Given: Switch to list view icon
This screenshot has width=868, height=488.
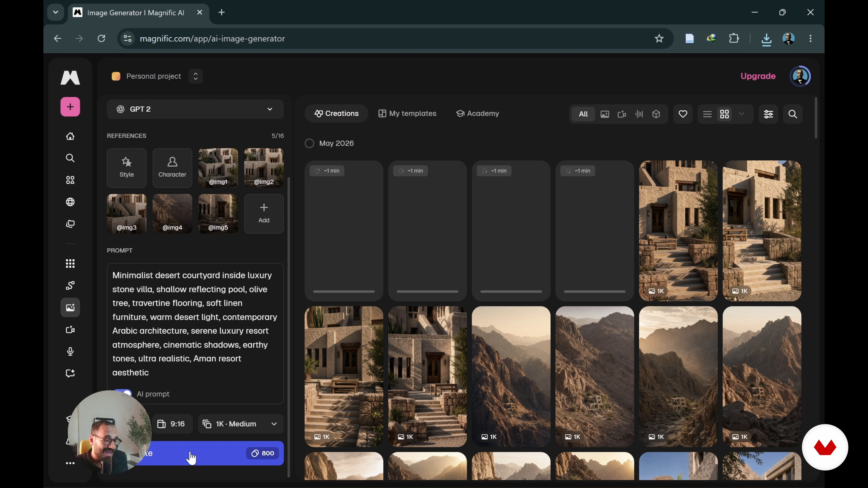Looking at the screenshot, I should click(707, 114).
